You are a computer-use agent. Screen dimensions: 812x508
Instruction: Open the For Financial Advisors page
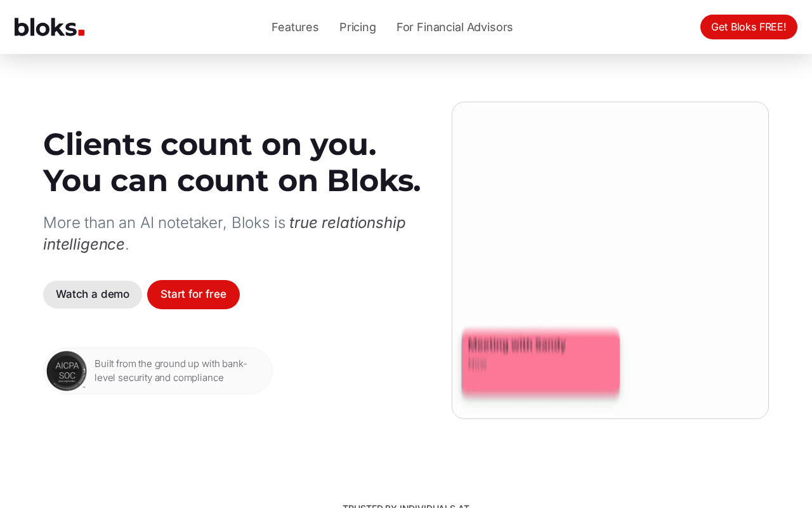(454, 27)
